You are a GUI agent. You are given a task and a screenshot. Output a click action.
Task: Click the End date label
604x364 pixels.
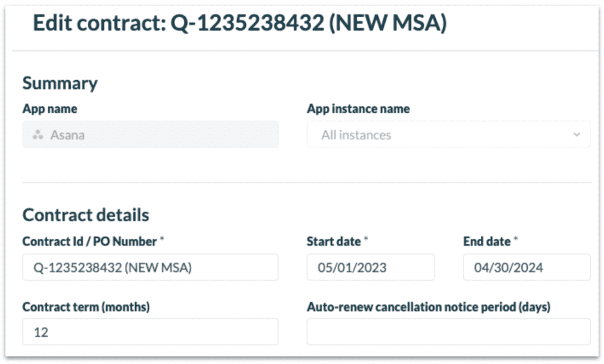tap(487, 241)
